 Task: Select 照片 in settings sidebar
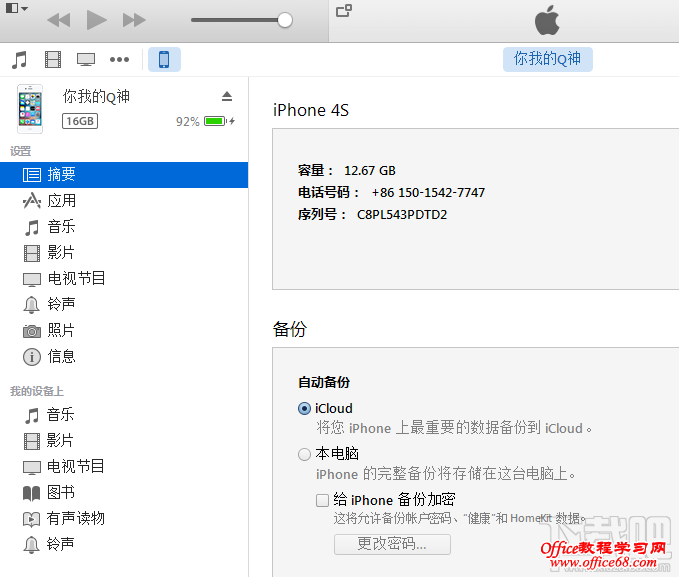pos(124,331)
